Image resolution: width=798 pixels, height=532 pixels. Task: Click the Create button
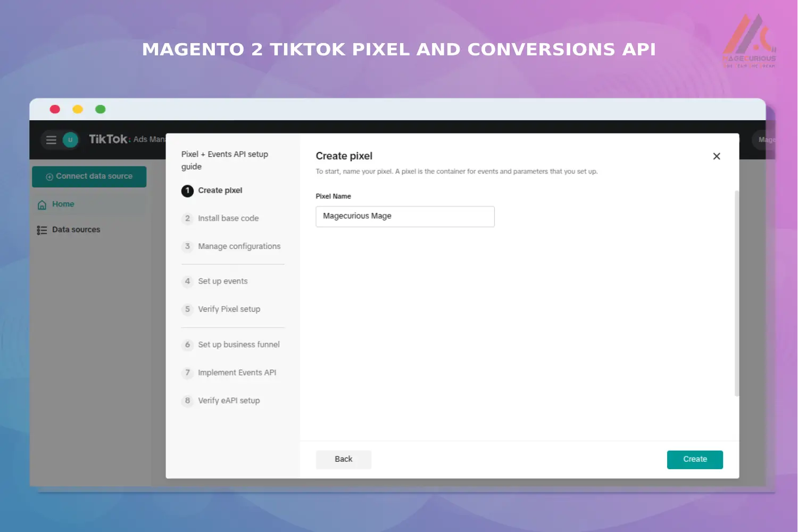pyautogui.click(x=695, y=459)
